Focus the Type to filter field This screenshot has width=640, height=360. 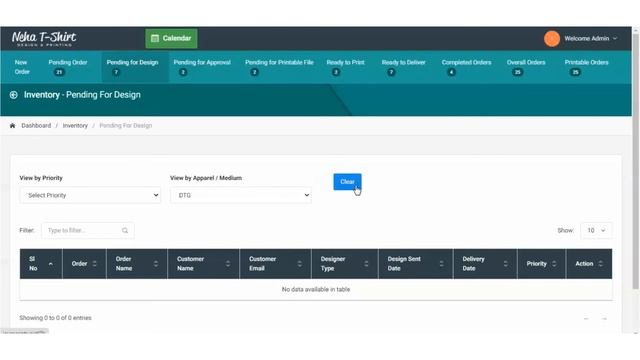click(x=88, y=231)
